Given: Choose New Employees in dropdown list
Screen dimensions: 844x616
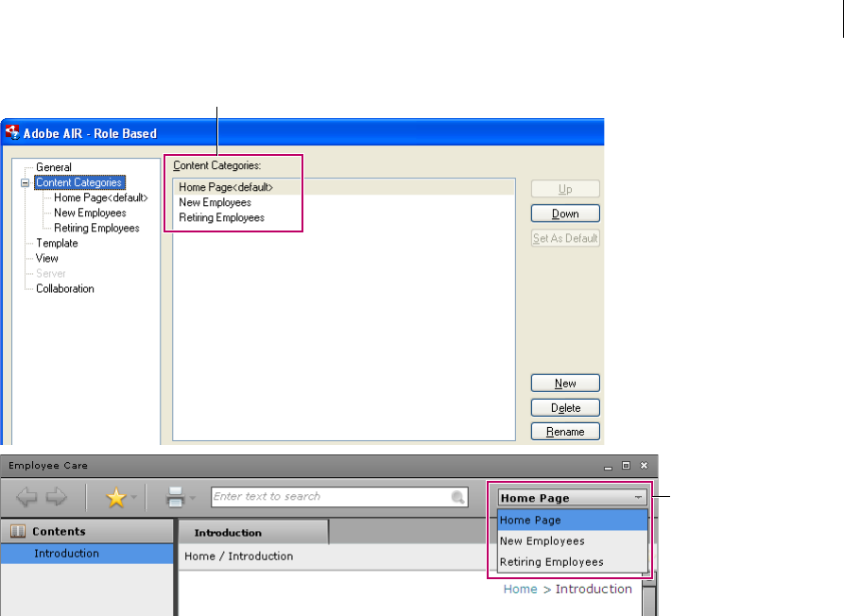Looking at the screenshot, I should click(x=573, y=541).
